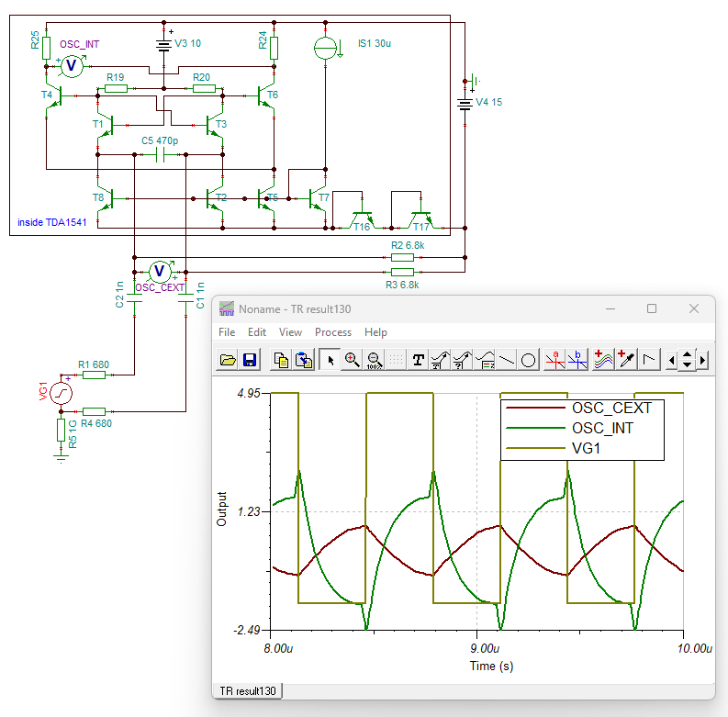Click the flag marker icon in toolbar

pyautogui.click(x=649, y=360)
